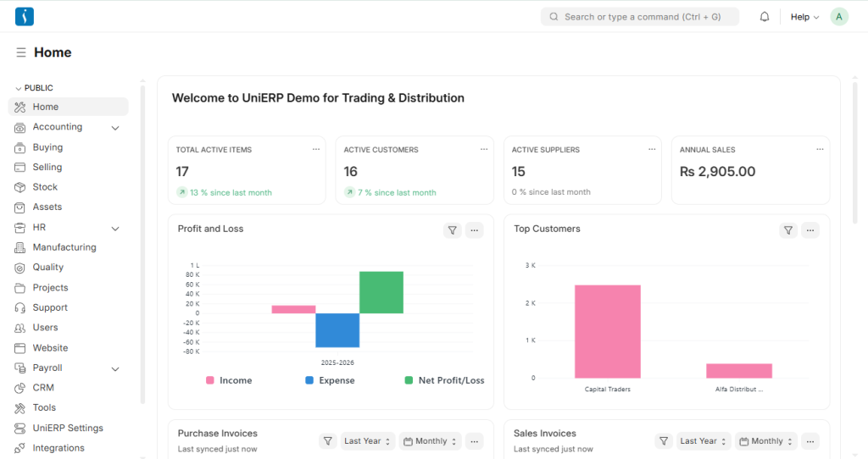The image size is (868, 459).
Task: Click the Website sidebar icon
Action: [20, 348]
